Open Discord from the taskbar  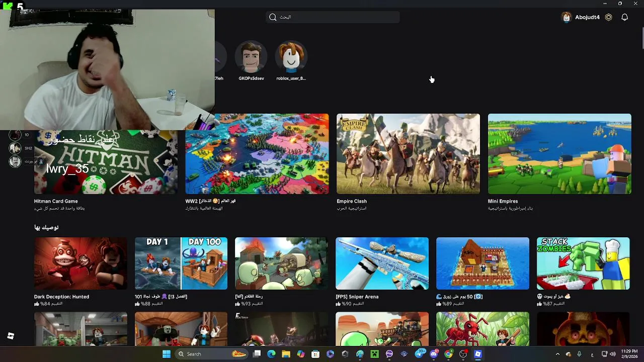click(x=434, y=354)
